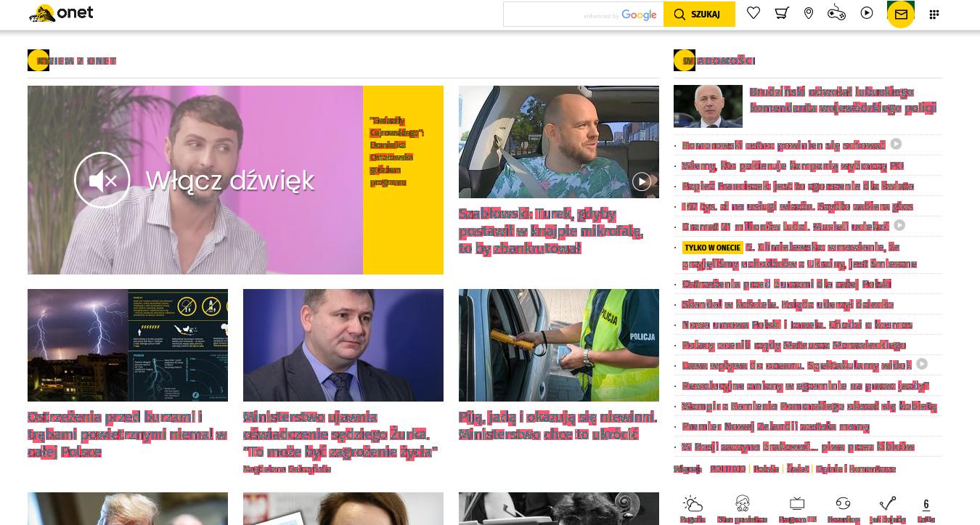Open the heart favorites icon in header

754,13
